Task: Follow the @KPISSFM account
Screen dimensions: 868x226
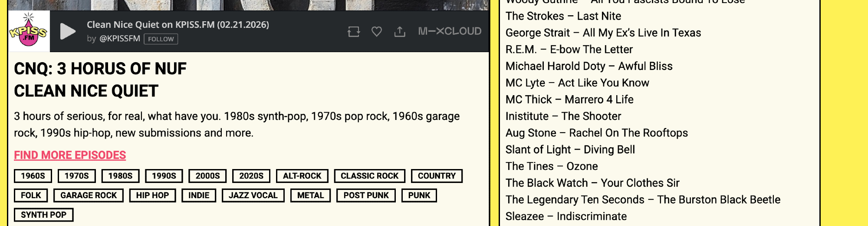Action: pyautogui.click(x=161, y=39)
